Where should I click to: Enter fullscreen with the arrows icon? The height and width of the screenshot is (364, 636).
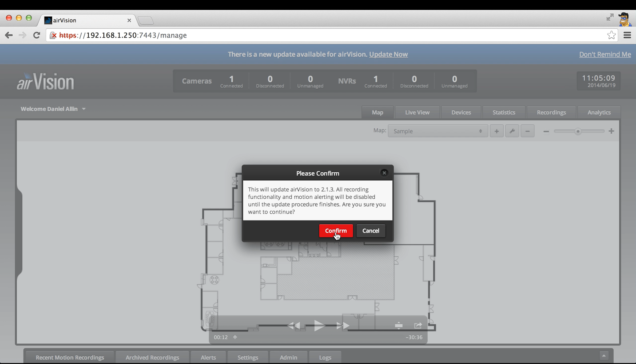(610, 17)
